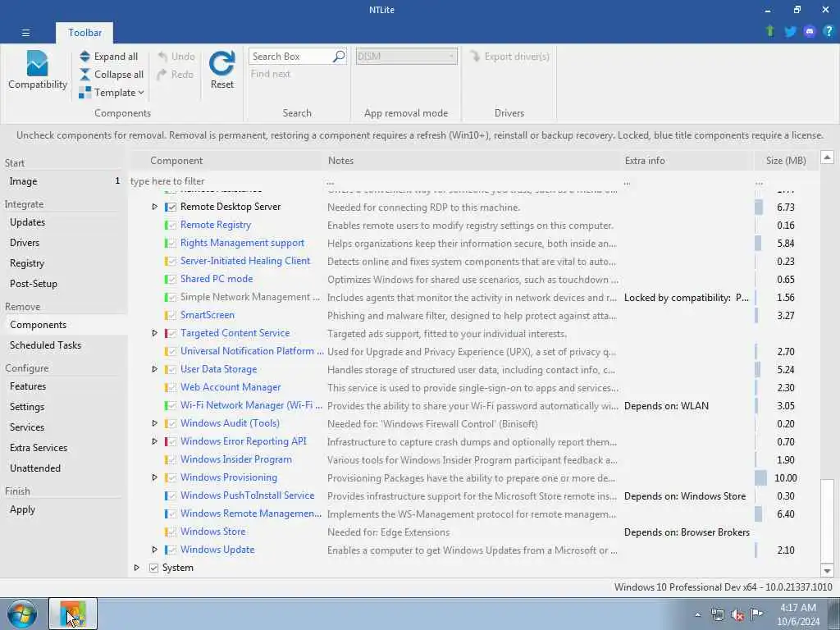
Task: Open the Twitter link icon
Action: [790, 32]
